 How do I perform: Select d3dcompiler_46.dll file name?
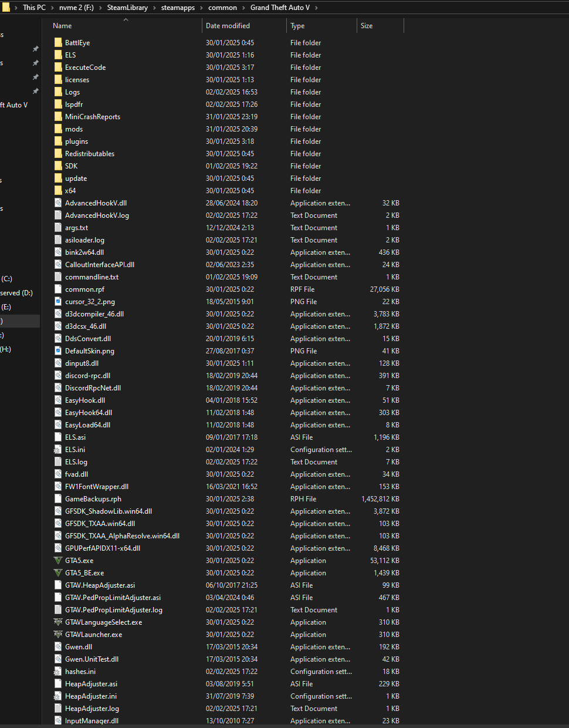click(94, 314)
